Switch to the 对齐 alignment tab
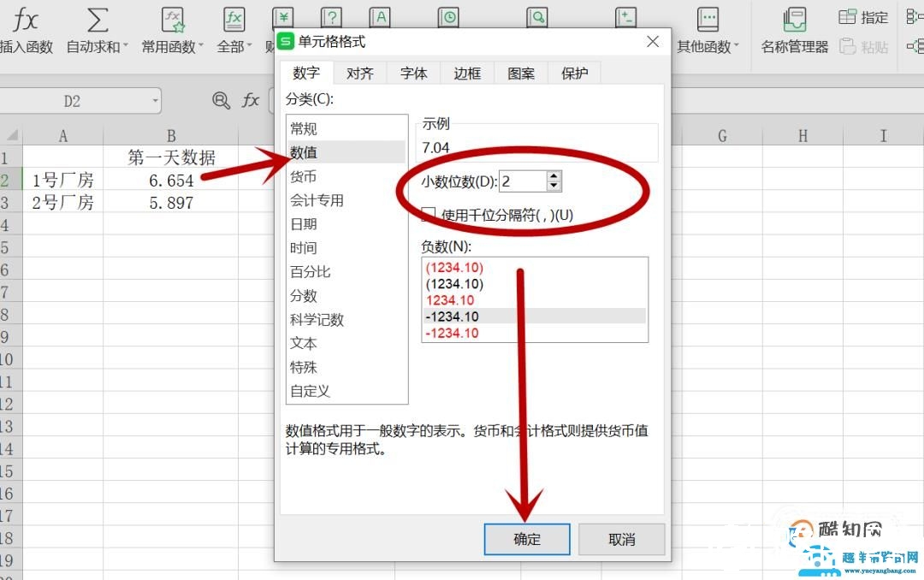The width and height of the screenshot is (924, 580). [x=360, y=74]
